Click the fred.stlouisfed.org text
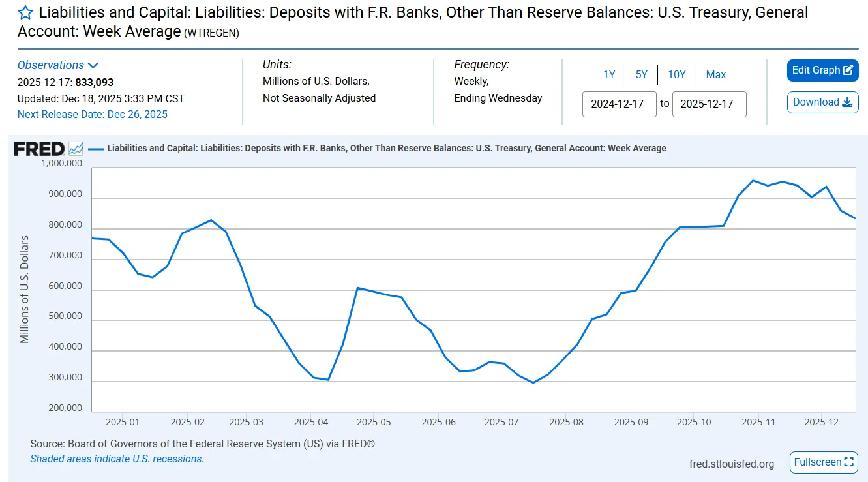 732,464
